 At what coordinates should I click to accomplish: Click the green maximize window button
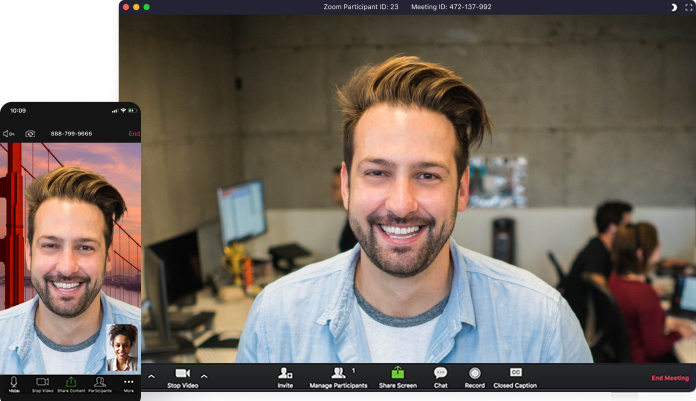coord(146,7)
